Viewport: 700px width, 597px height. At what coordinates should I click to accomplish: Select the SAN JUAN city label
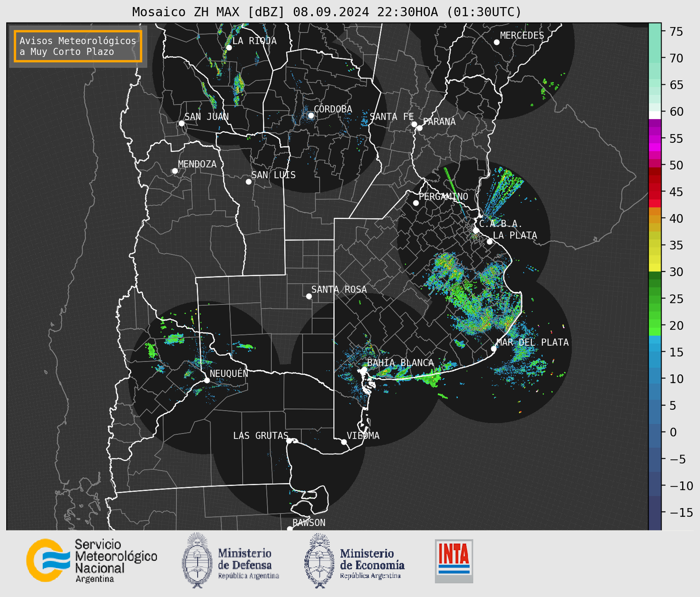pos(206,117)
